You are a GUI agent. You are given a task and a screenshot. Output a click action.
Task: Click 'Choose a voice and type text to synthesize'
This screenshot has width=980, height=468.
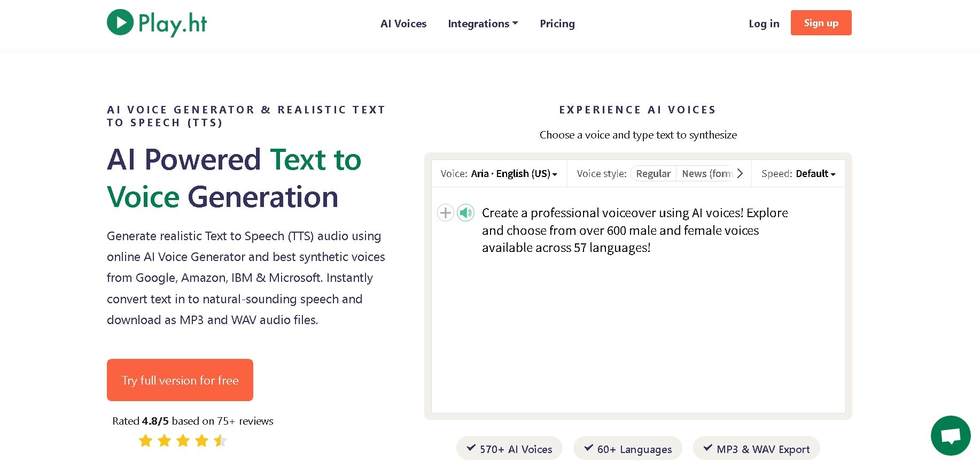coord(638,135)
